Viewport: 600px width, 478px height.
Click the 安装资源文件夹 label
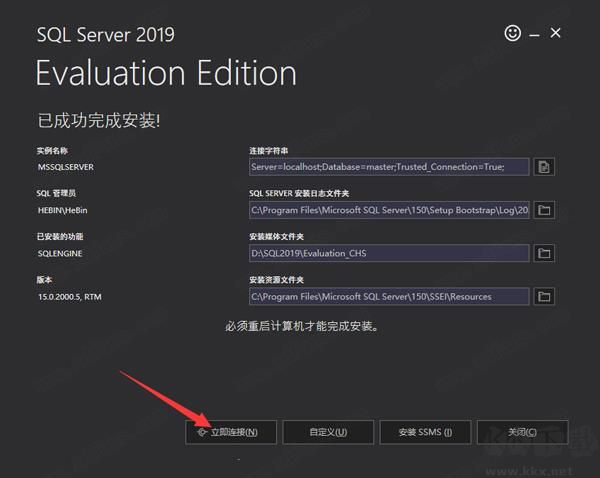276,280
